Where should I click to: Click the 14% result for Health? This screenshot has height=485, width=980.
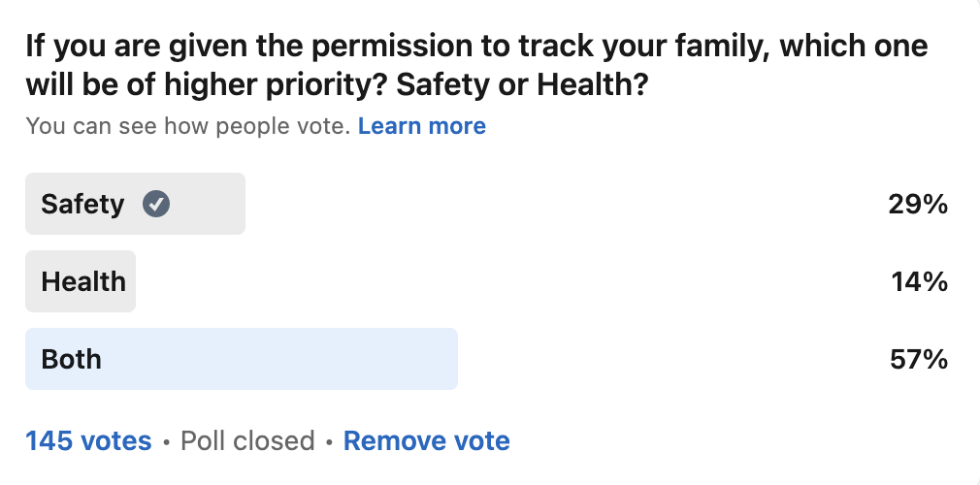[x=918, y=281]
